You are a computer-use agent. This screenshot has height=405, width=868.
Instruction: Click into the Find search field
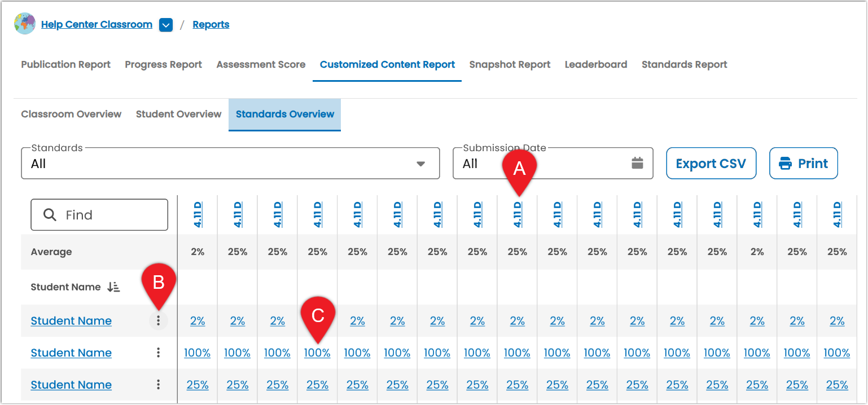99,215
